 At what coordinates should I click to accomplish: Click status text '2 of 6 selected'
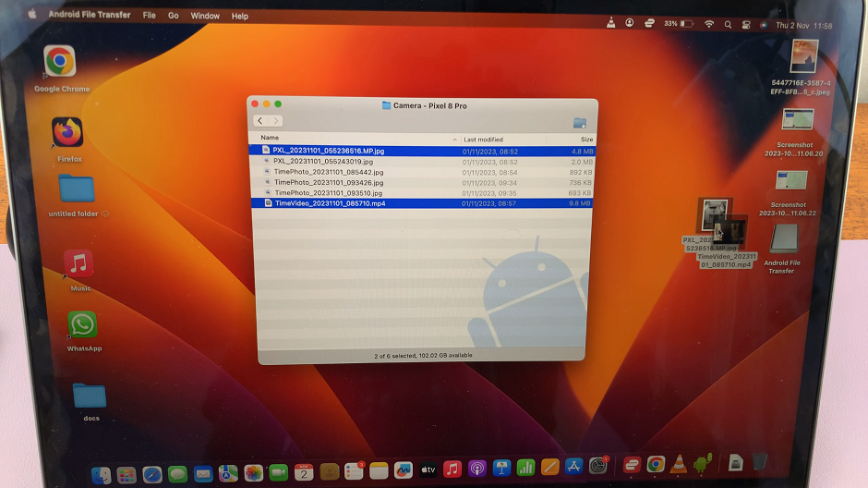coord(395,356)
